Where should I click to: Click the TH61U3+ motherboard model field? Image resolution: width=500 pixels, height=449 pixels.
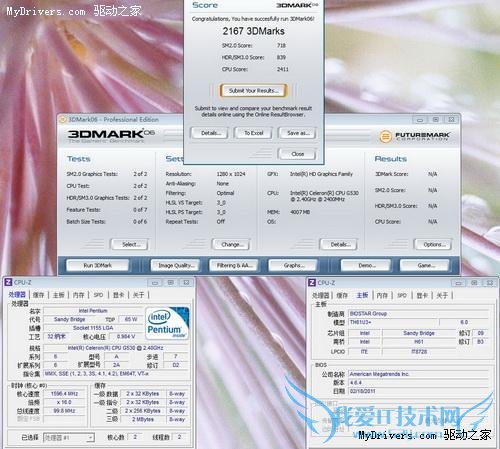pos(393,322)
